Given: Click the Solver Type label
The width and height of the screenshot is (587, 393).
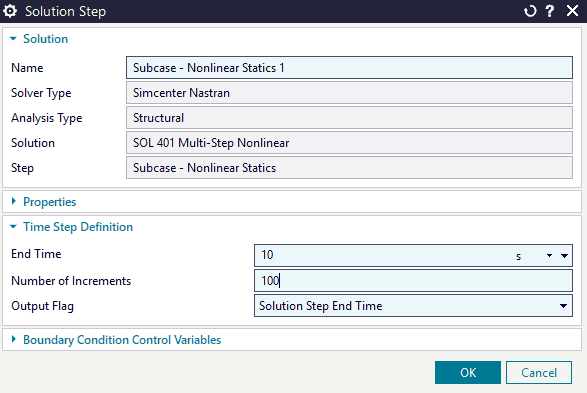Looking at the screenshot, I should (41, 93).
